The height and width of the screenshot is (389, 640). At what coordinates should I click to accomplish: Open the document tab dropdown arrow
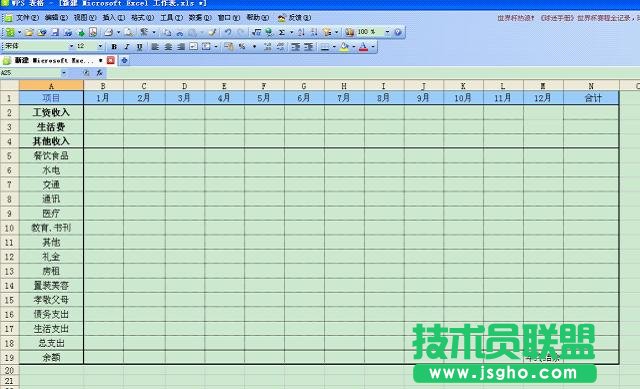(x=100, y=60)
